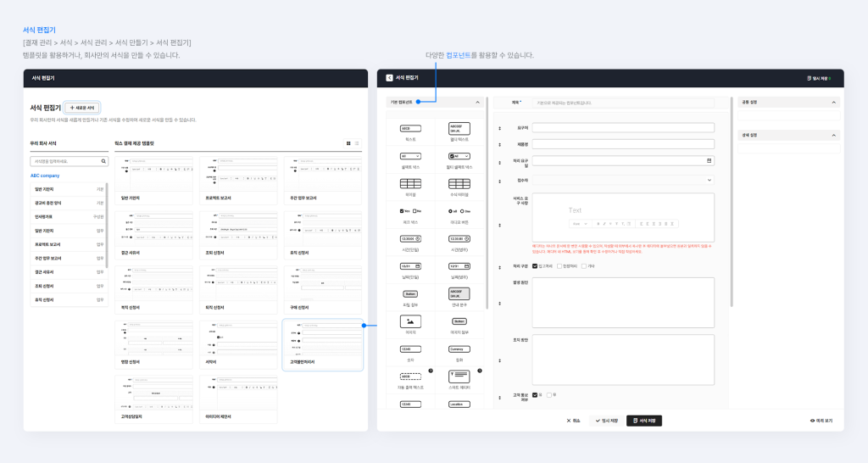Switch templates to grid view
This screenshot has height=463, width=868.
[x=348, y=143]
